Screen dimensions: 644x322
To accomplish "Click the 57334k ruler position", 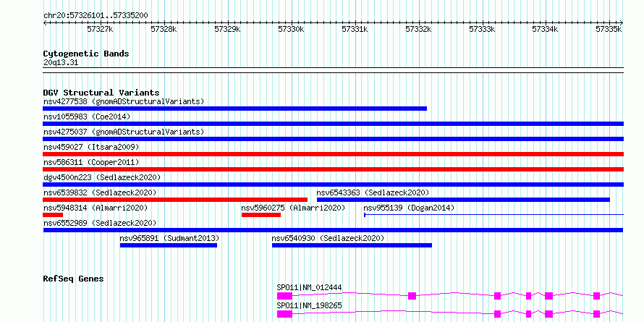I will [546, 29].
